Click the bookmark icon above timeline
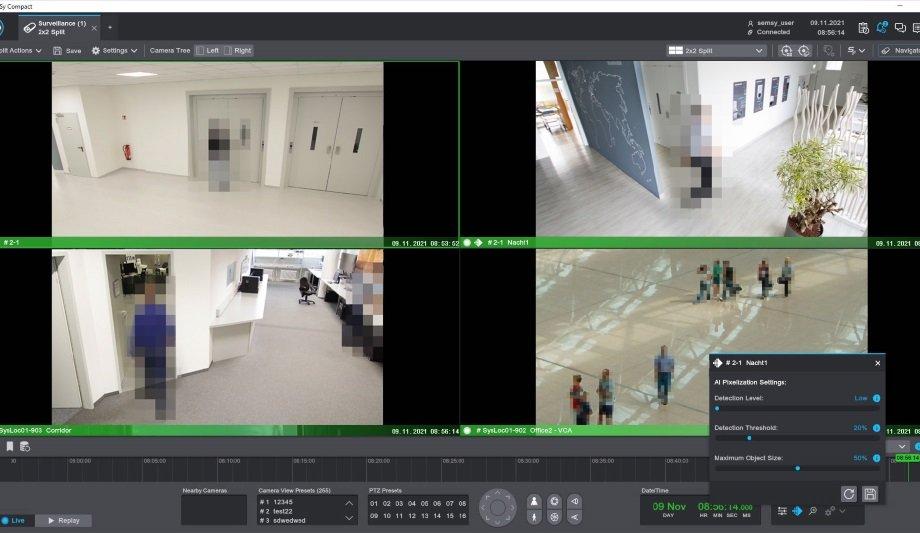Viewport: 920px width, 533px height. pos(10,447)
